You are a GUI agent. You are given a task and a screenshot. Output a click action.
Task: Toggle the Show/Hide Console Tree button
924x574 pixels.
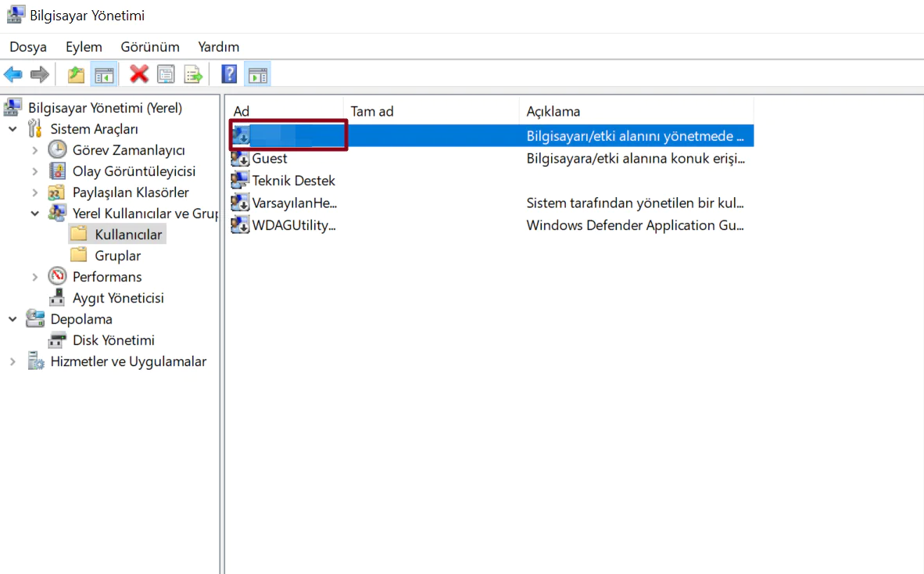pos(103,74)
